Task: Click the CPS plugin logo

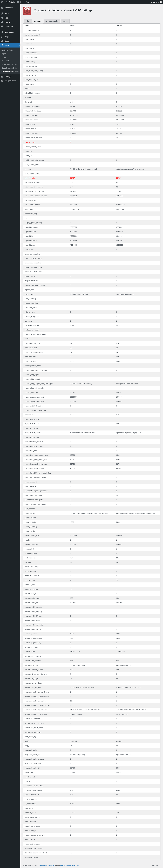Action: click(27, 11)
